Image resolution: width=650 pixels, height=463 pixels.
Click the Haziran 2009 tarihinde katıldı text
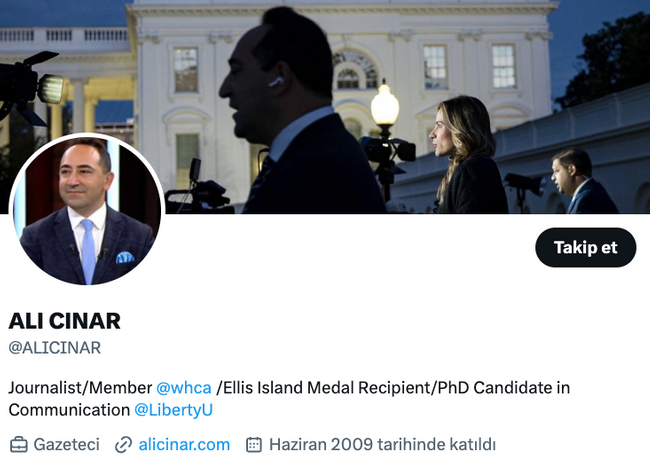tap(382, 444)
